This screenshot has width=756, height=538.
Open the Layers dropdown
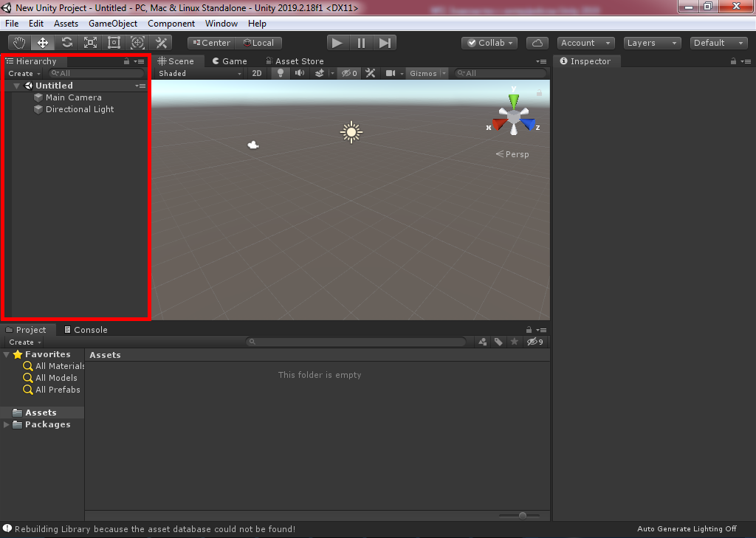coord(652,43)
